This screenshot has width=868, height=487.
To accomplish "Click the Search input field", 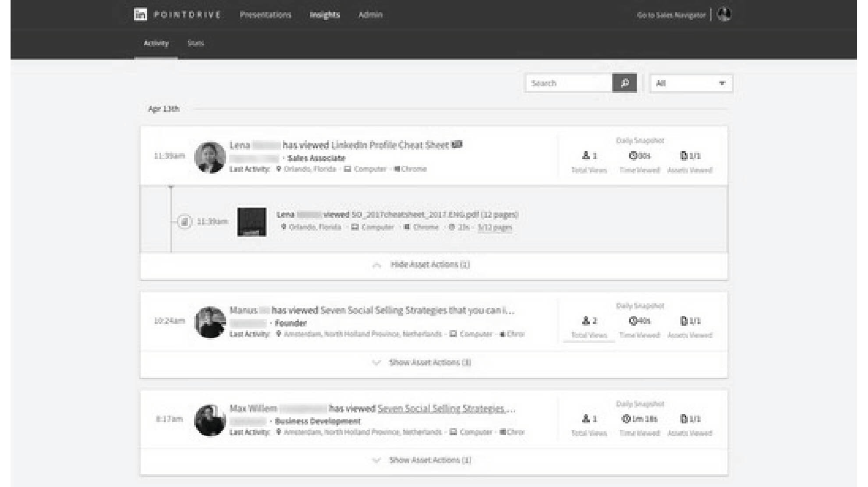I will 568,83.
